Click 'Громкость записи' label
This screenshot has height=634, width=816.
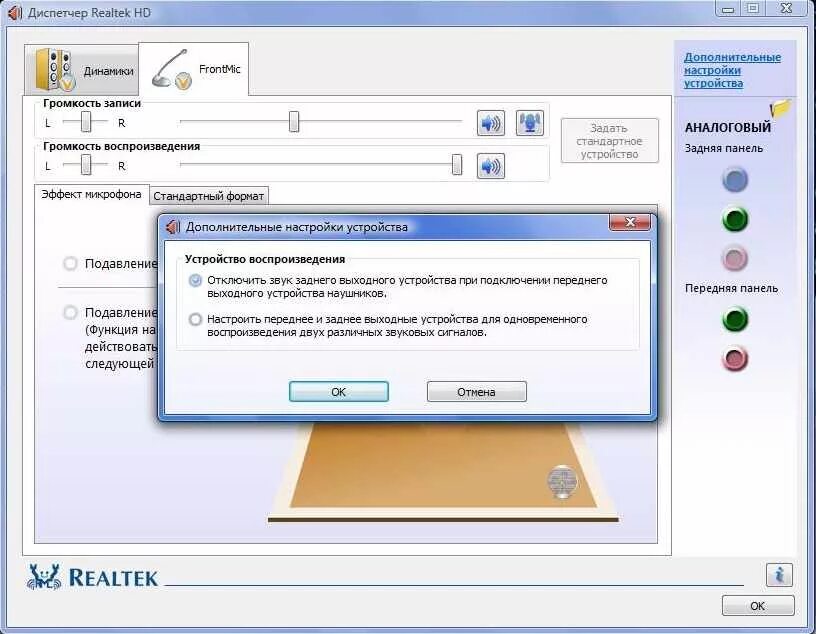(92, 103)
